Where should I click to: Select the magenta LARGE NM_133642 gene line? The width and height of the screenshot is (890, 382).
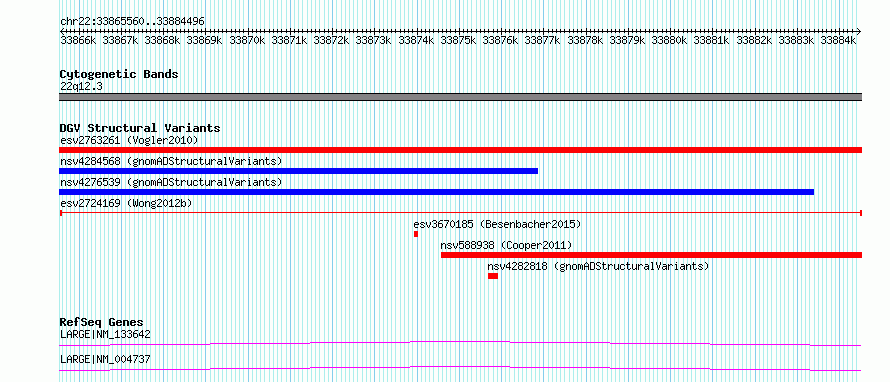pos(460,343)
